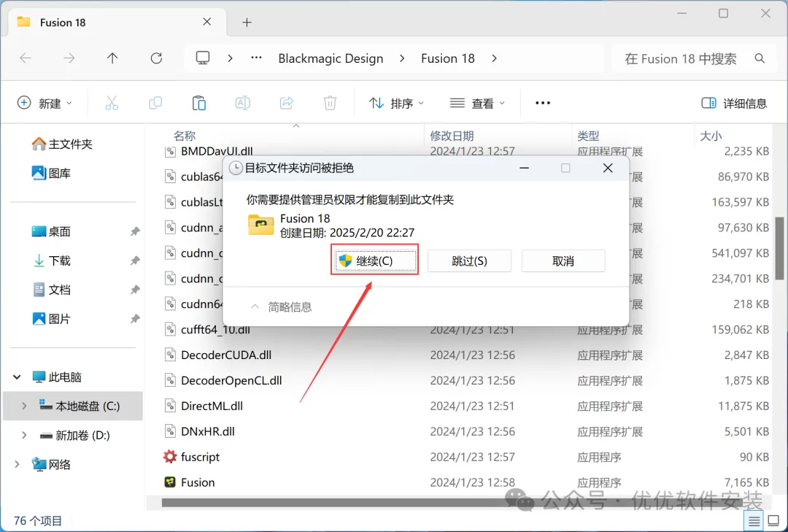Click the Delete trash can icon
Screen dimensions: 788x532
coord(330,103)
